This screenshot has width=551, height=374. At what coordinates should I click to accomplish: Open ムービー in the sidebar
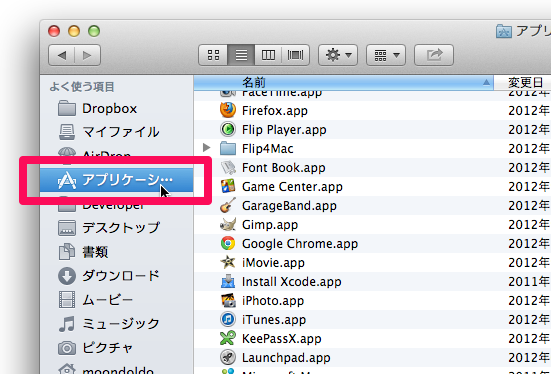(x=117, y=299)
